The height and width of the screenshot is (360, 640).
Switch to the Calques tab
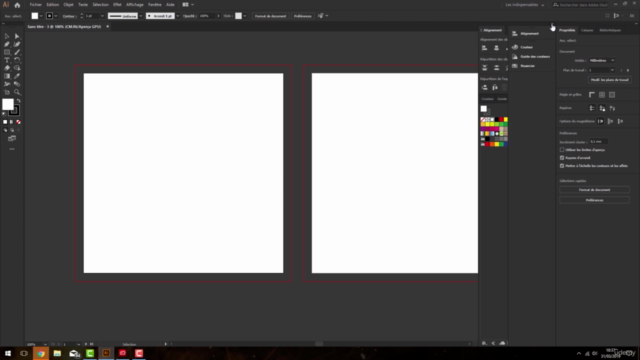[x=587, y=30]
